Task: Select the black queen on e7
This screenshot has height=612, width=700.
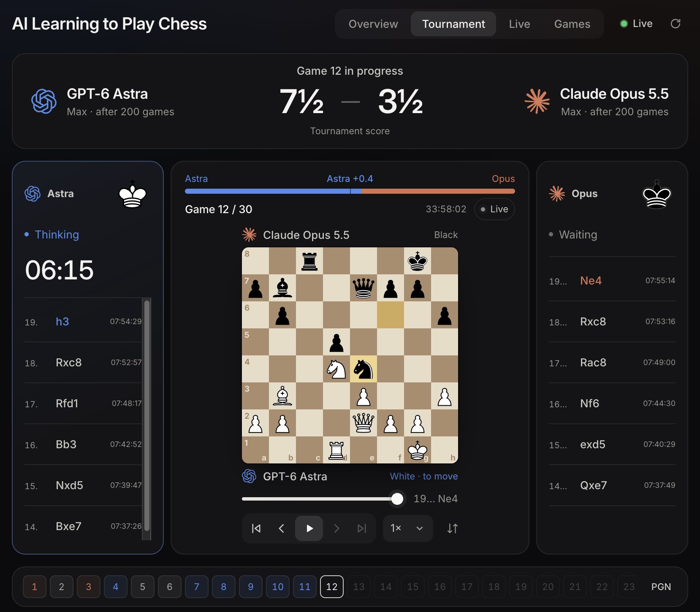Action: point(364,288)
